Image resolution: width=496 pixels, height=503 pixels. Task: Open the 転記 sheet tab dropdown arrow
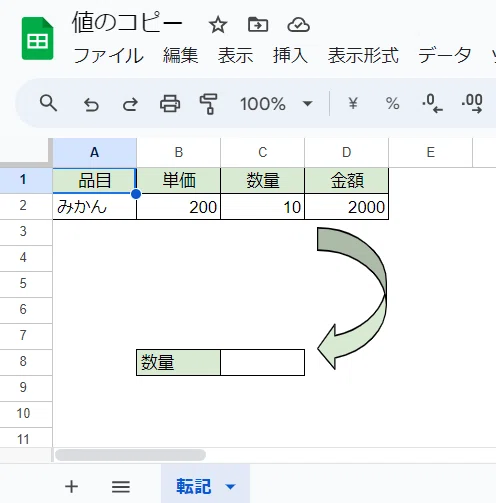[x=230, y=487]
